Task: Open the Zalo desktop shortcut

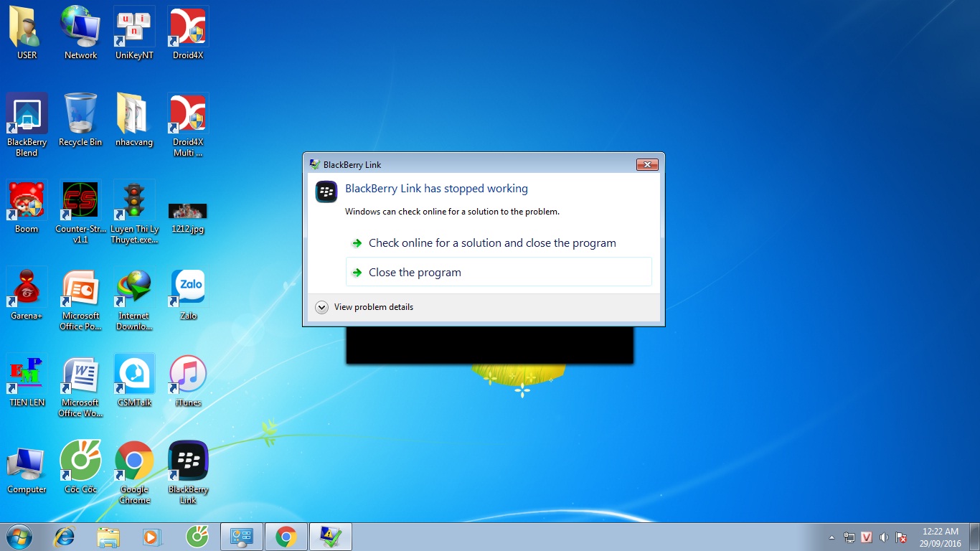Action: [x=188, y=294]
